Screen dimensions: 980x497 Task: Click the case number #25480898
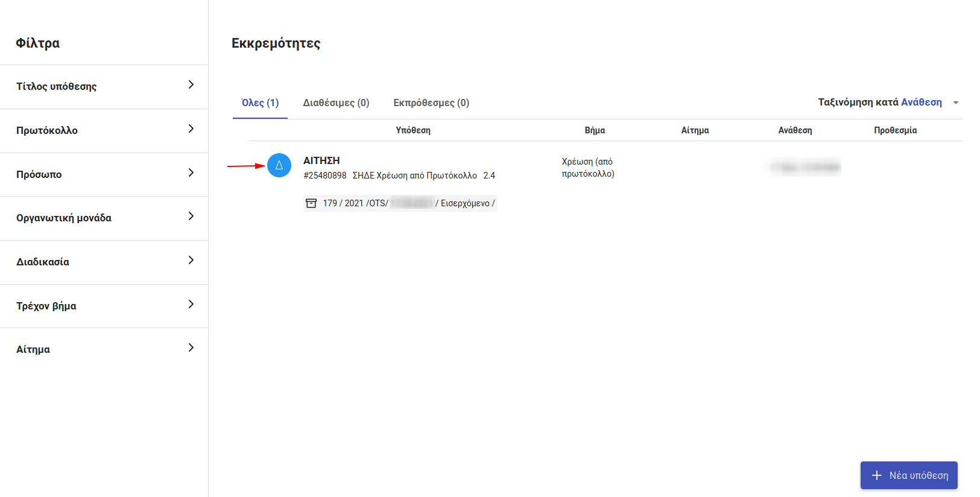325,176
